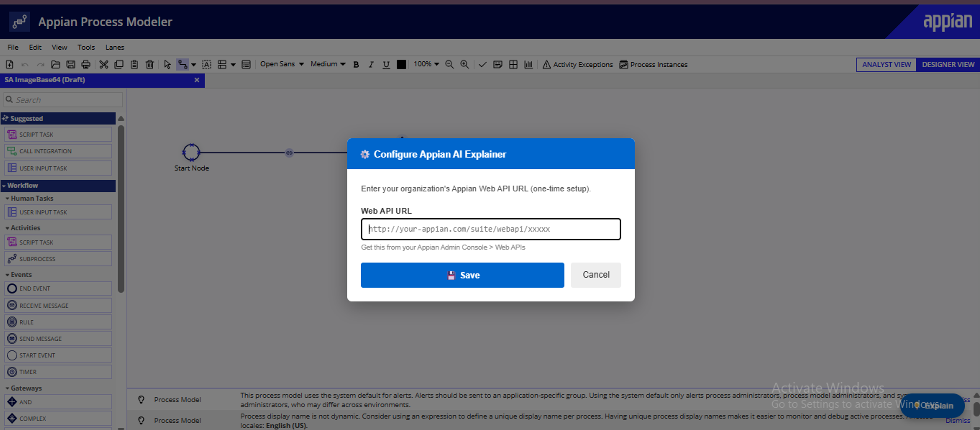Activate the connector tool
The image size is (980, 430).
coord(183,64)
